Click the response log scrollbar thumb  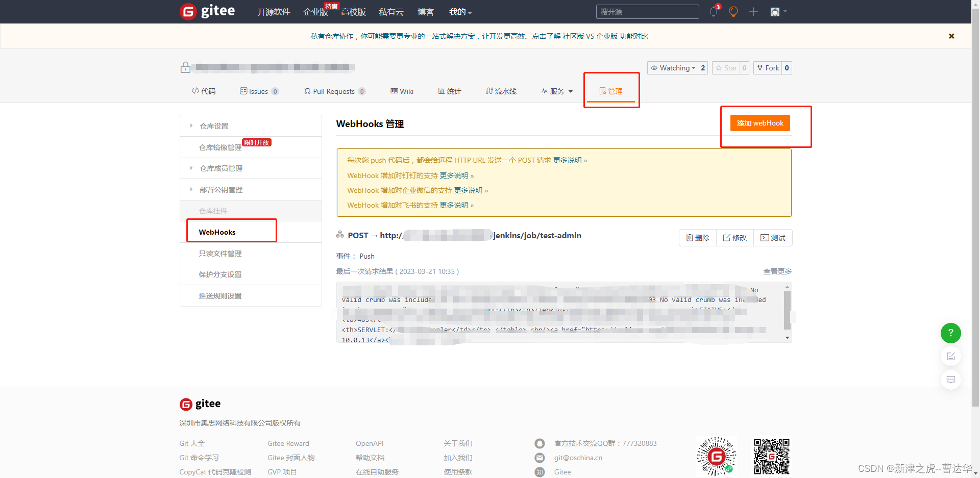pos(787,310)
